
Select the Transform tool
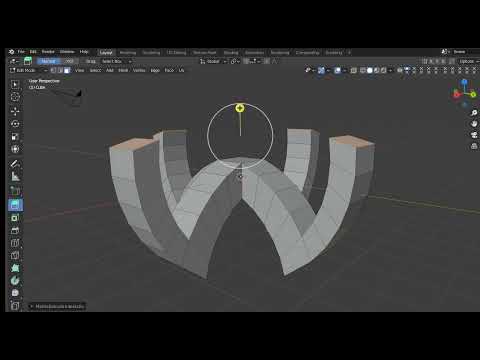pyautogui.click(x=15, y=149)
